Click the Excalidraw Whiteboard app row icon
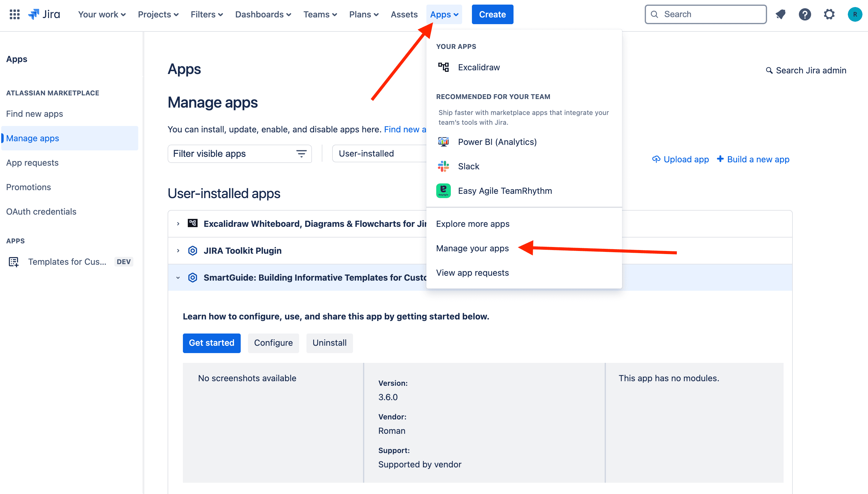This screenshot has width=868, height=494. (192, 223)
